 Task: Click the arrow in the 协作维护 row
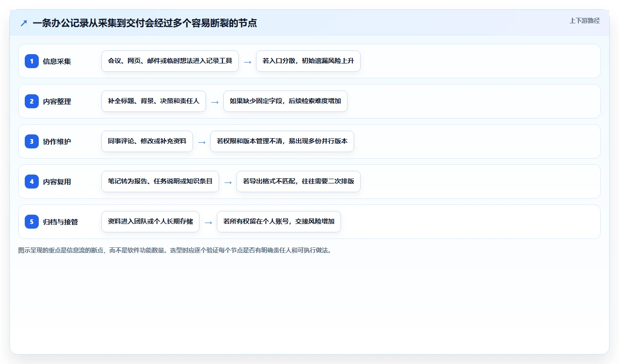coord(202,142)
